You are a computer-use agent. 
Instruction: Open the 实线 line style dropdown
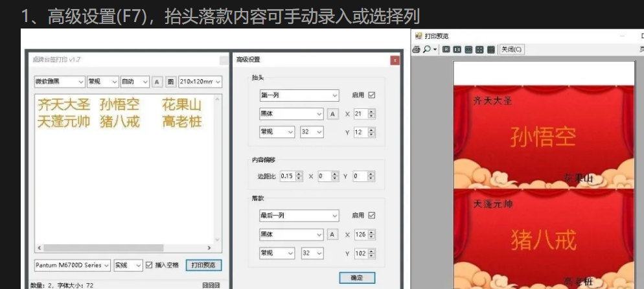click(x=128, y=265)
